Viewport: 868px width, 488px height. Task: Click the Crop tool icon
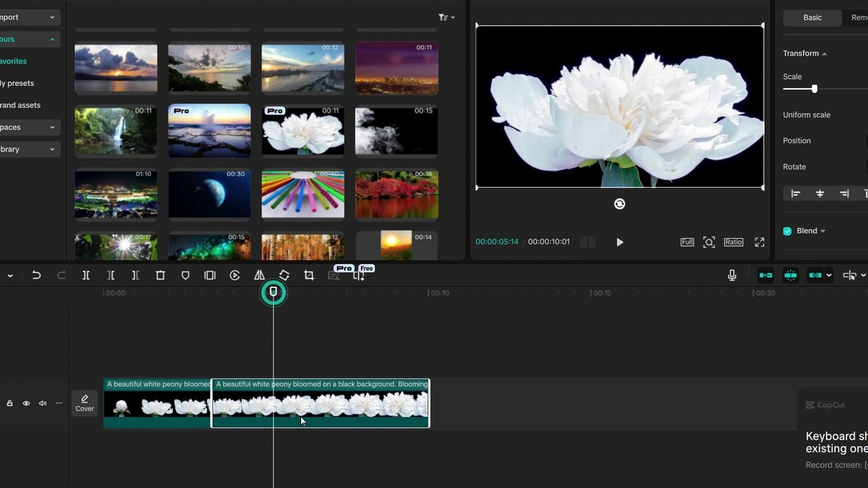[x=309, y=275]
